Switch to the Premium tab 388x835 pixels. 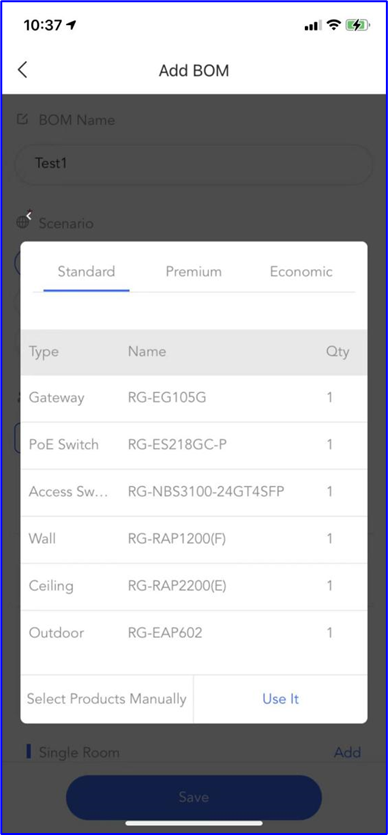(194, 272)
